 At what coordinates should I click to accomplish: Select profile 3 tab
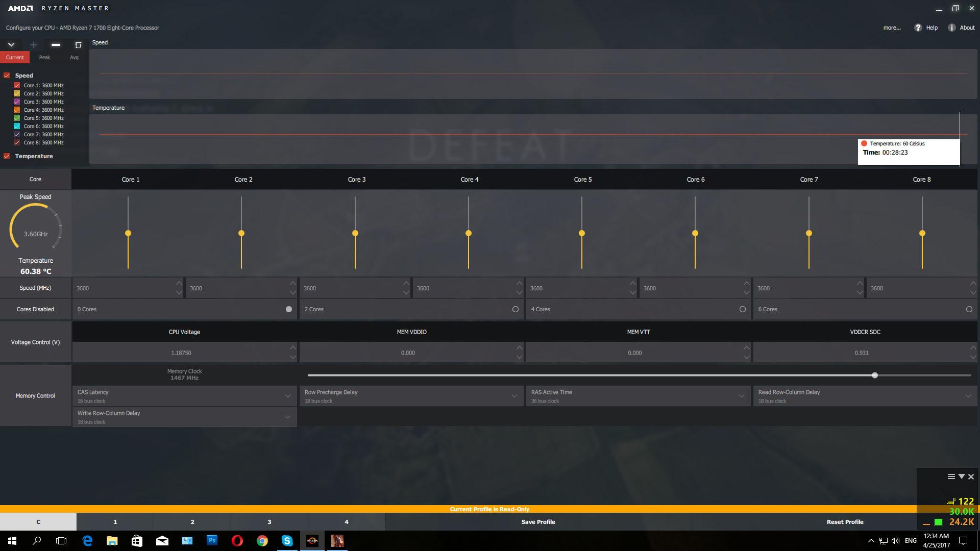pos(269,522)
